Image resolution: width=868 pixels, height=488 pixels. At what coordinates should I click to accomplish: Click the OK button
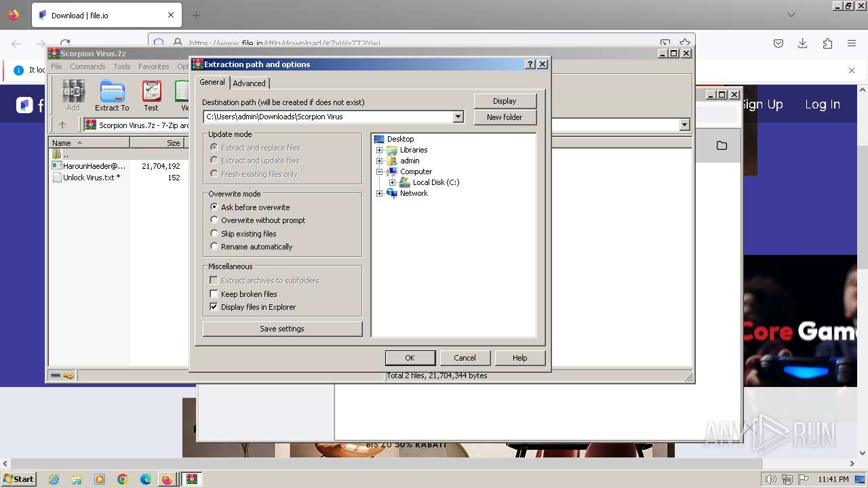tap(410, 358)
